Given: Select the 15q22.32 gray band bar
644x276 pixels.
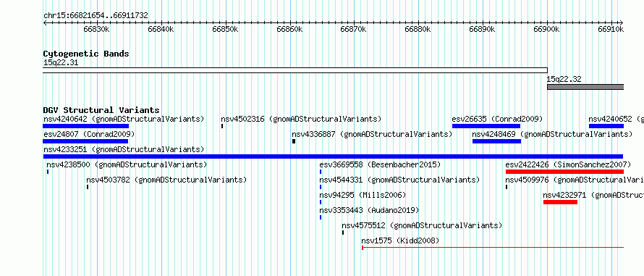Looking at the screenshot, I should 585,87.
